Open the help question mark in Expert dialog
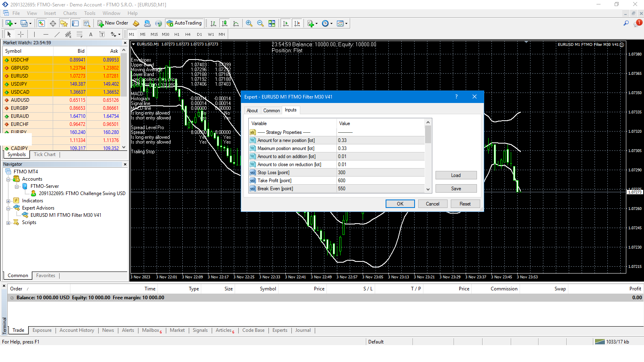Screen dimensions: 644x362 coord(456,97)
